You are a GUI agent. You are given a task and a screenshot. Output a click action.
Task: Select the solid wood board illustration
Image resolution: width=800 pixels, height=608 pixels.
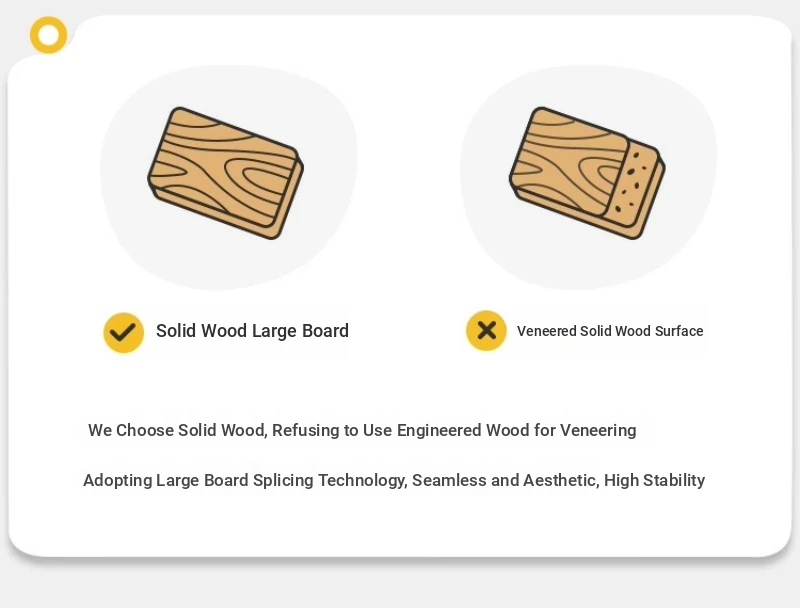pos(226,173)
